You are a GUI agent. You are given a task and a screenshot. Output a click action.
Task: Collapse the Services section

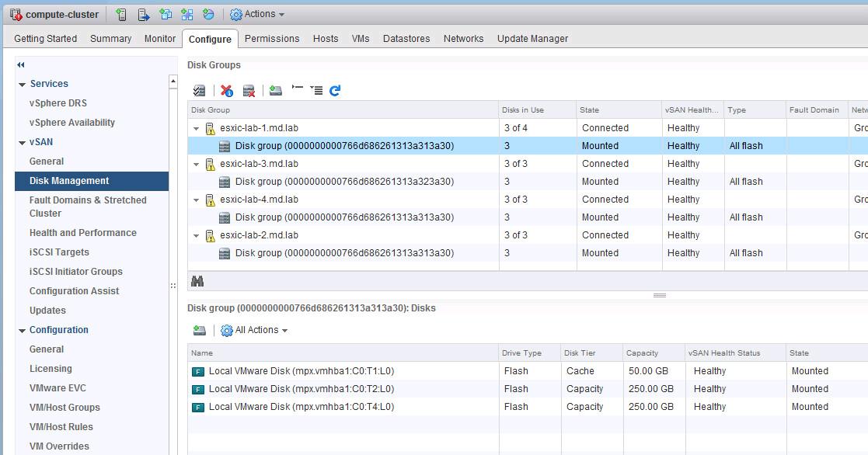[x=22, y=85]
